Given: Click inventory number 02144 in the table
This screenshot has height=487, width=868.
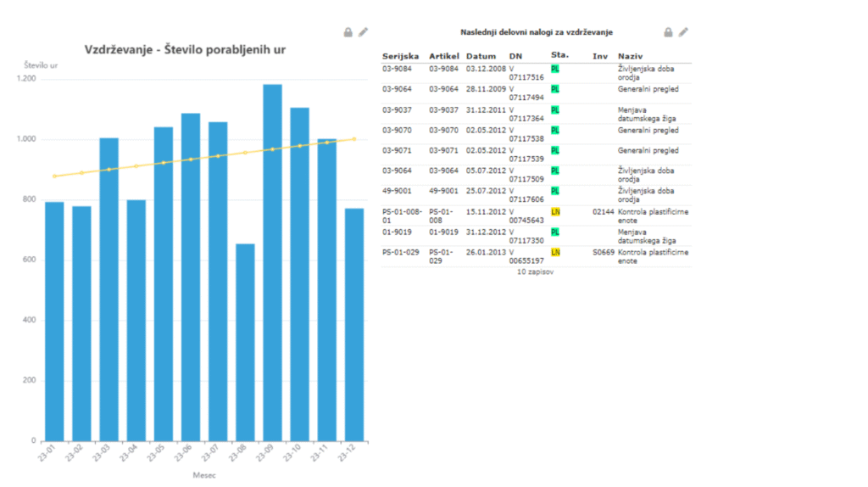Looking at the screenshot, I should click(602, 211).
